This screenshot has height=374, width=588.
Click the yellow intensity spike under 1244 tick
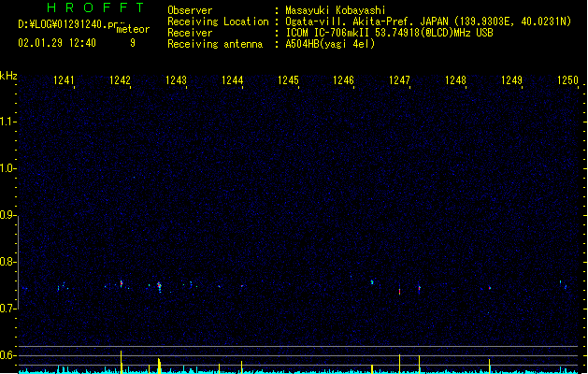tap(241, 367)
